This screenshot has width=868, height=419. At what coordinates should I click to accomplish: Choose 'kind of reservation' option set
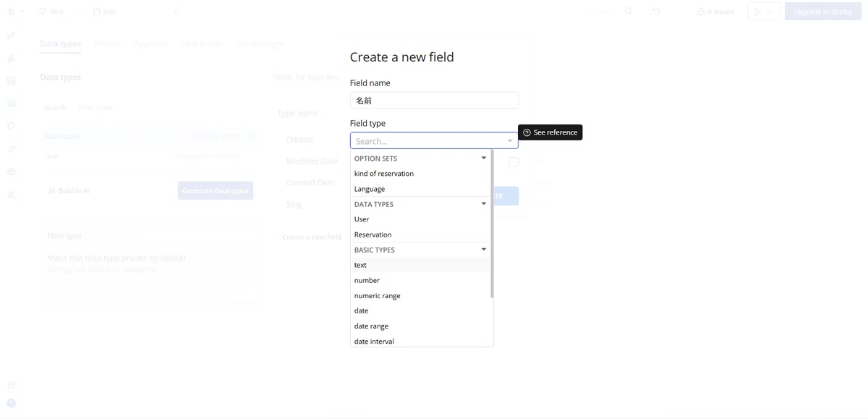(x=421, y=174)
